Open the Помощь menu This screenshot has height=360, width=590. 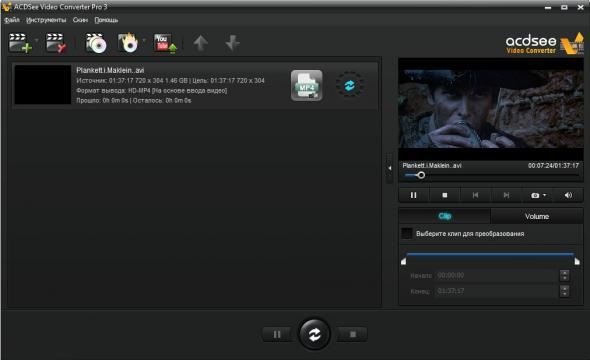[106, 20]
